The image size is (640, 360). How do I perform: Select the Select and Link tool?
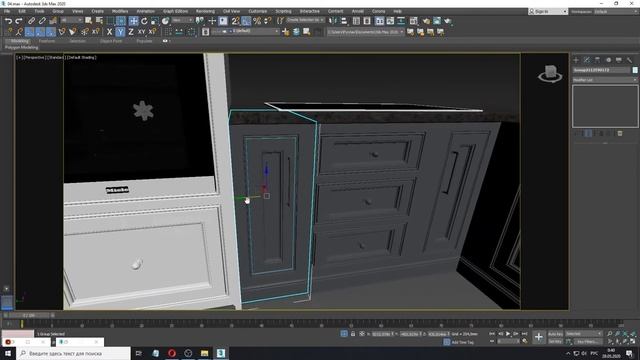coord(31,20)
